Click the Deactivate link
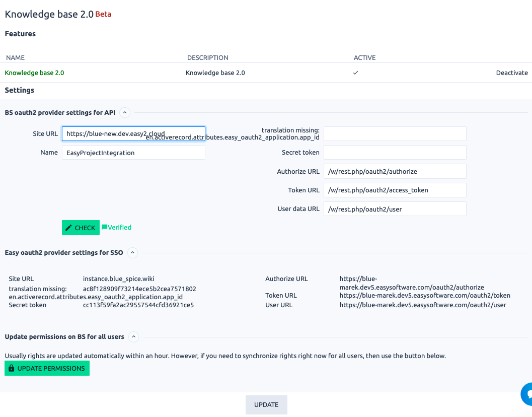The height and width of the screenshot is (417, 532). coord(512,73)
